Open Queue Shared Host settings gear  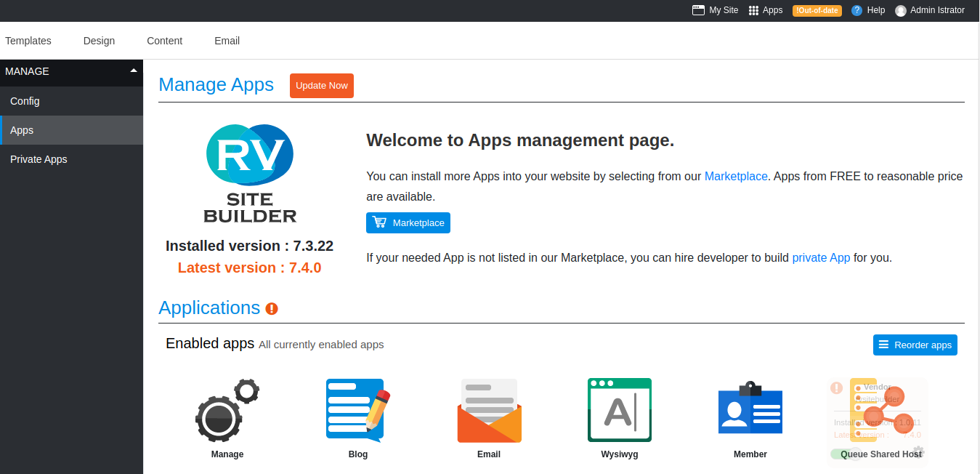tap(918, 451)
